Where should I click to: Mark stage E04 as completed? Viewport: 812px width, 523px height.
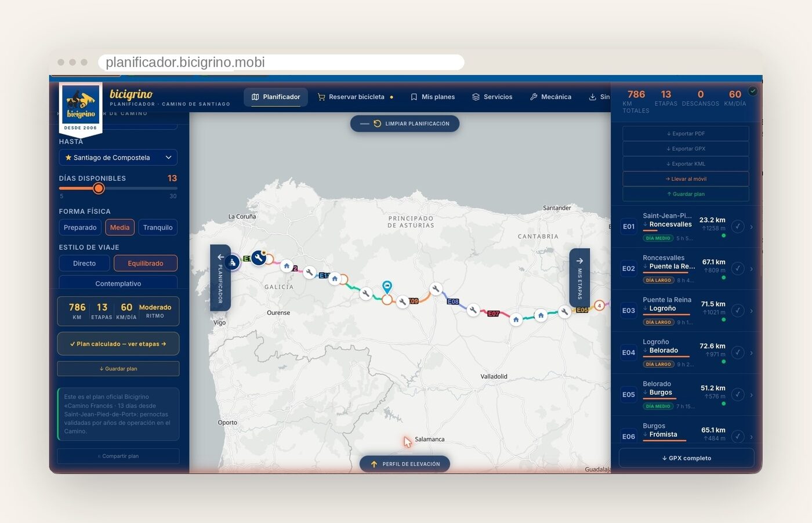point(738,353)
